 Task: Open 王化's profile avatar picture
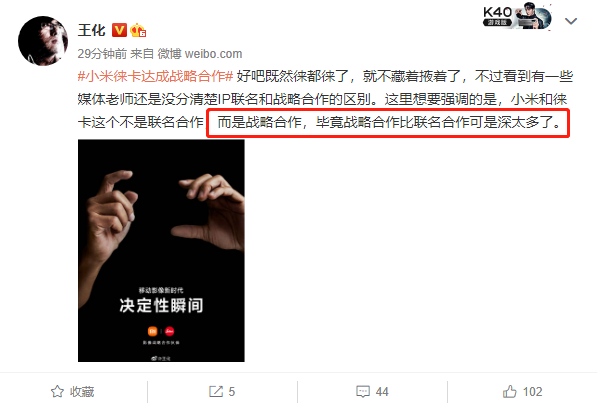[43, 41]
